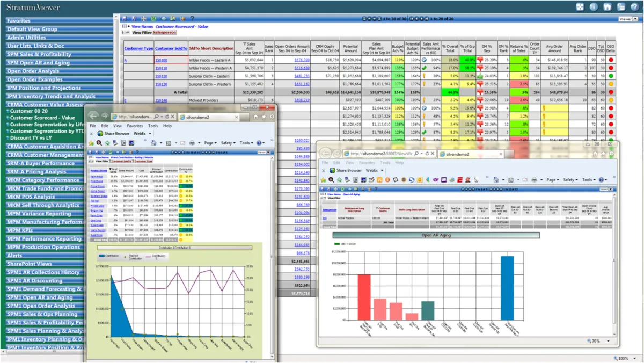Click Share Browser in the left browser window
Viewport: 644px width, 363px height.
(x=118, y=134)
